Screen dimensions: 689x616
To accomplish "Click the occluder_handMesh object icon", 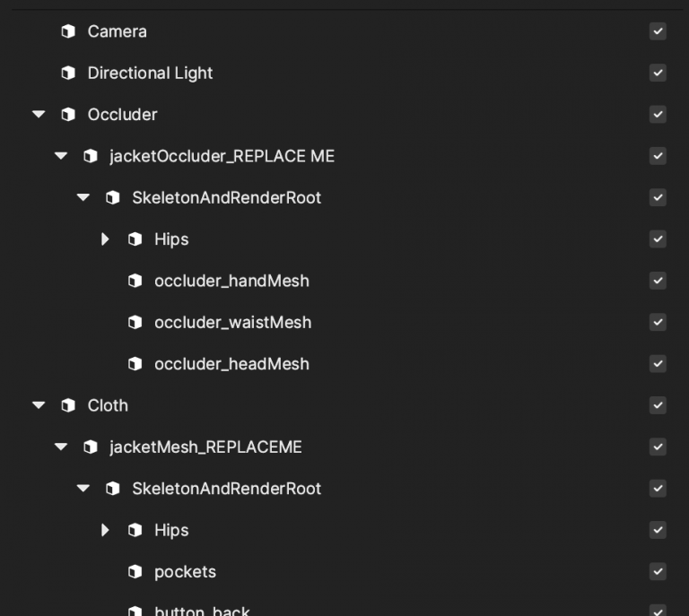I will pos(135,281).
